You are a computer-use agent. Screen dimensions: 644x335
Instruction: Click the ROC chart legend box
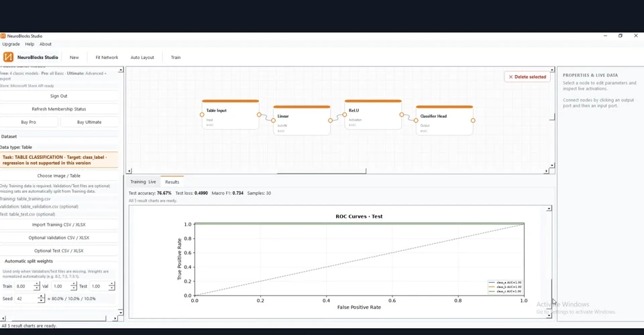coord(504,287)
